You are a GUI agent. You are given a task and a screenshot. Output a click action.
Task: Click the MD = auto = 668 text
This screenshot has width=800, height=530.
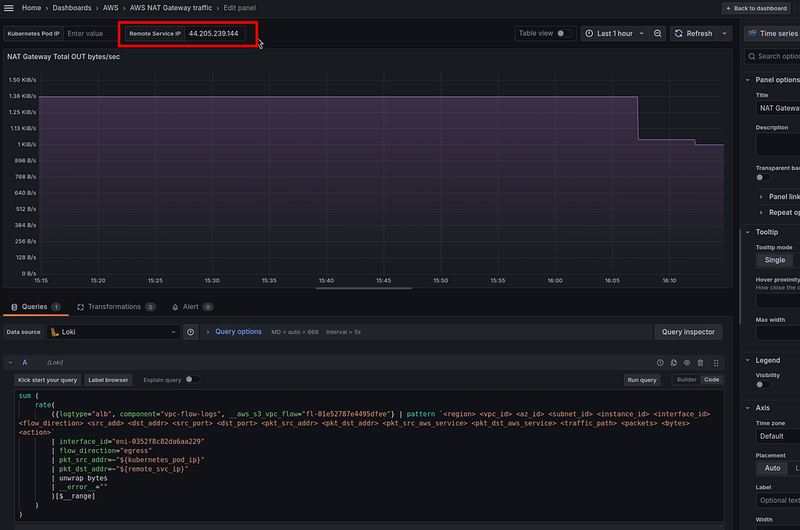(x=294, y=332)
